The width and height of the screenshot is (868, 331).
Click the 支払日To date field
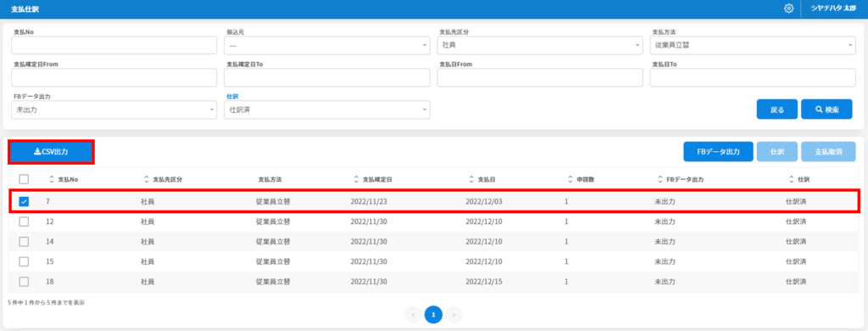pyautogui.click(x=753, y=77)
